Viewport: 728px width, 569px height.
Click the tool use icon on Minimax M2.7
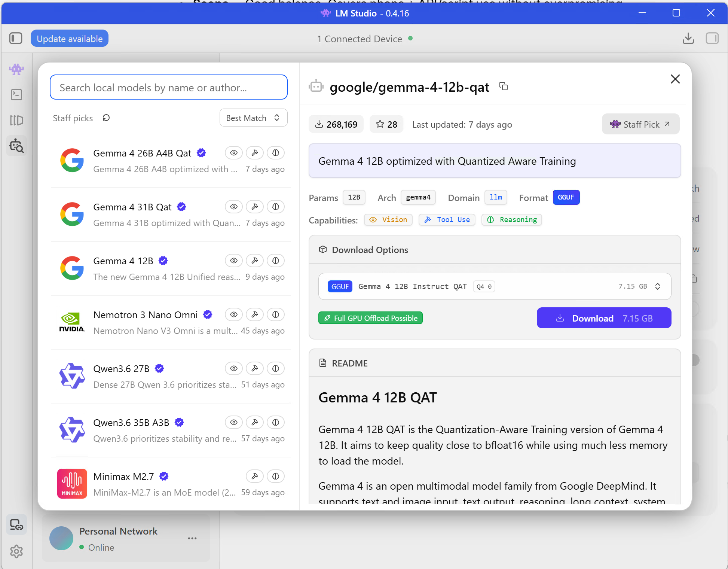tap(255, 476)
